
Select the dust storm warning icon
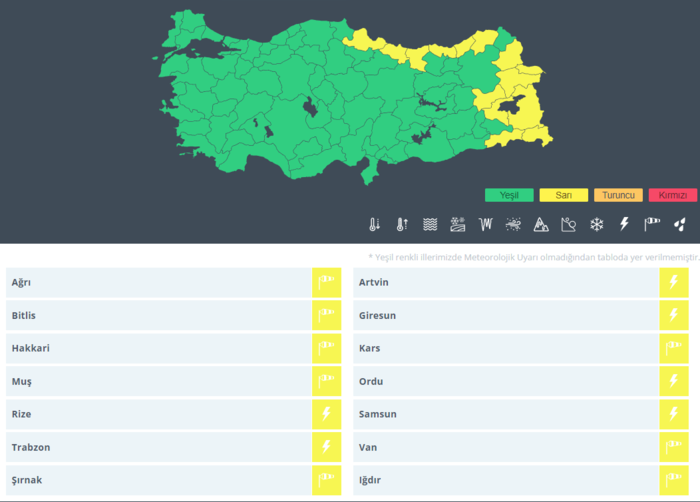click(513, 224)
